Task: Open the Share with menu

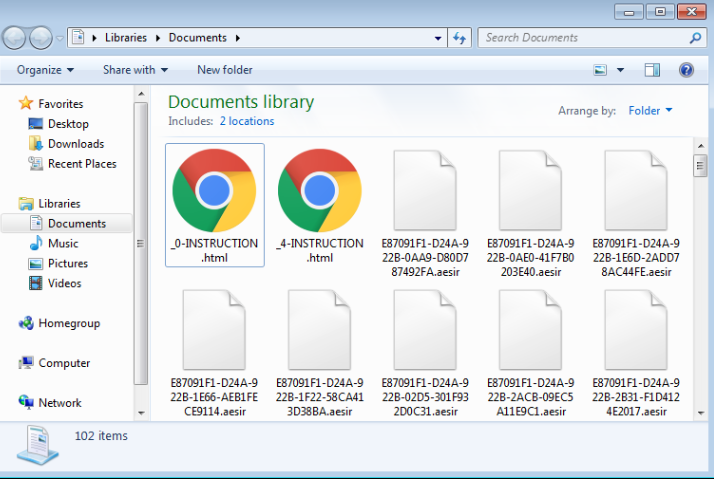Action: pos(135,70)
